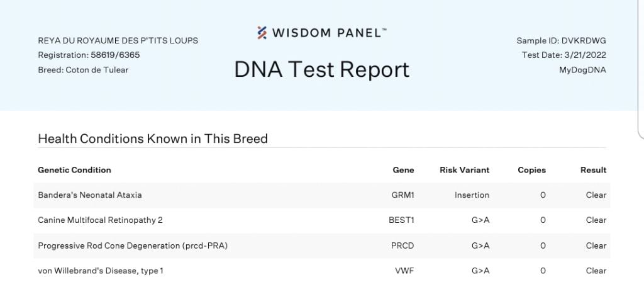Screen dimensions: 644x289
Task: Click the Genetic Condition column header
Action: [x=74, y=170]
